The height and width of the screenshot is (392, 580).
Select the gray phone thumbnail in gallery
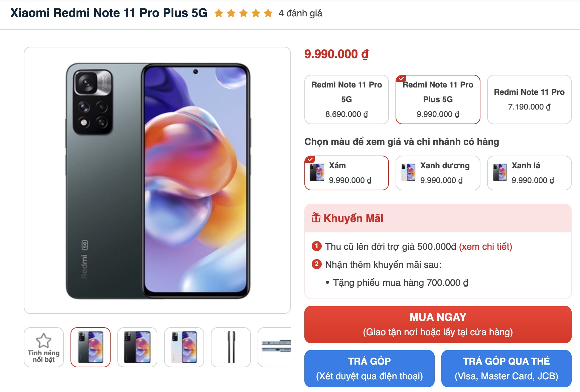pos(91,347)
